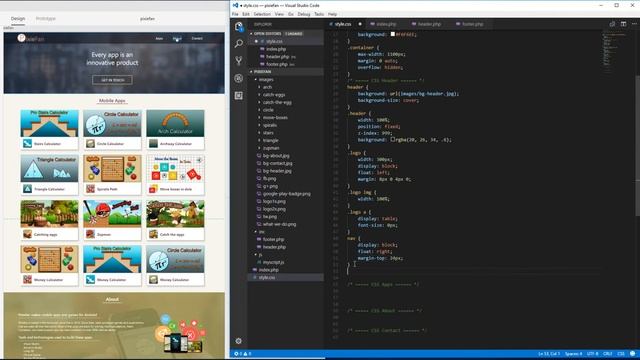The width and height of the screenshot is (640, 360).
Task: Switch to the index.php editor tab
Action: pos(386,24)
